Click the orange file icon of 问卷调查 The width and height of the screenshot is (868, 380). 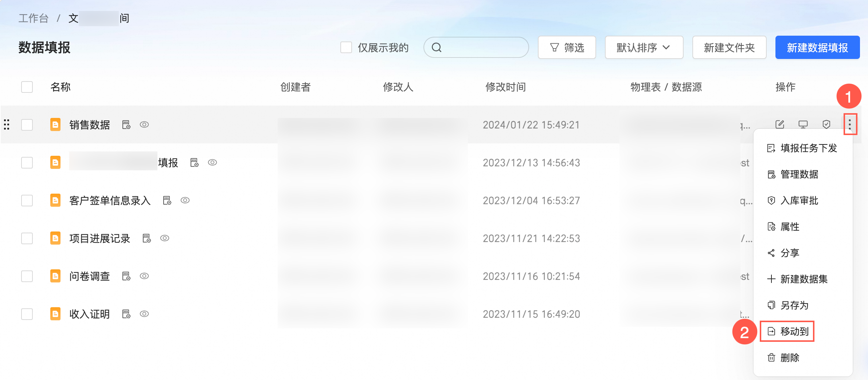(x=55, y=276)
